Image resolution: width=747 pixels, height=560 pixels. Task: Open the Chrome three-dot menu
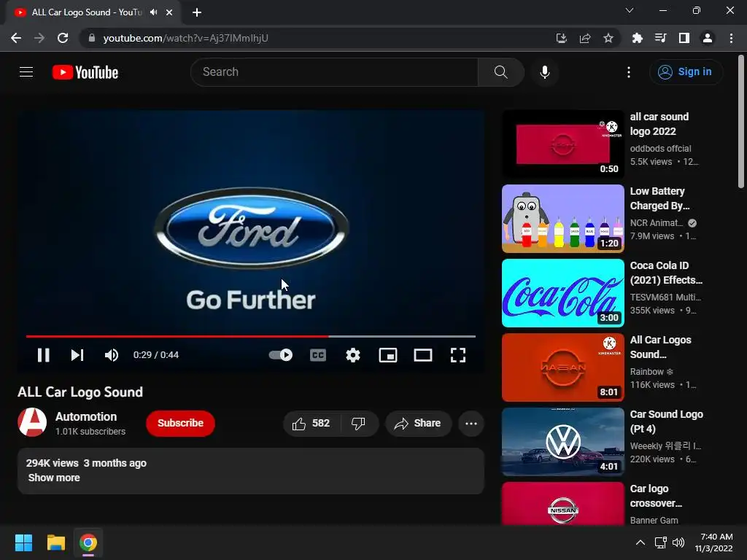tap(731, 38)
